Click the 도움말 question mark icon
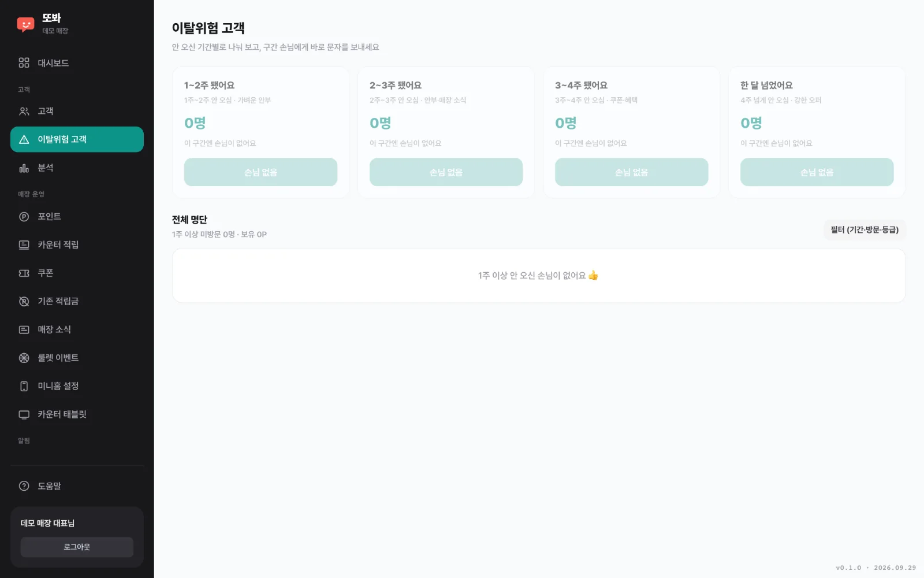This screenshot has width=924, height=578. click(24, 486)
